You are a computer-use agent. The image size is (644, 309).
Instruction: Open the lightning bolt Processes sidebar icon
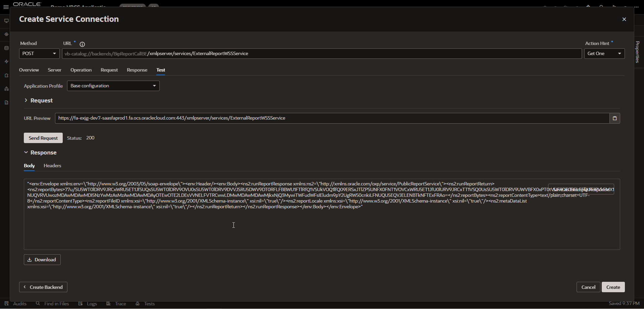[6, 61]
